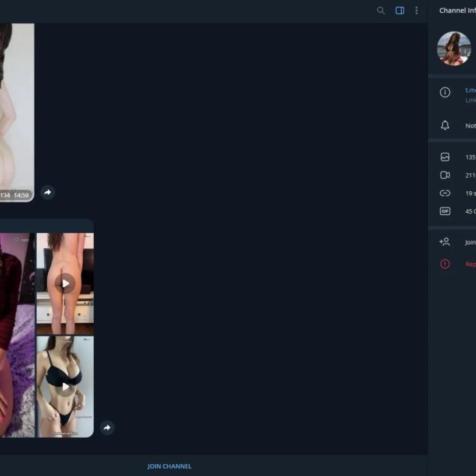Click the forward arrow beside the upper post
Viewport: 476px width, 476px height.
(47, 193)
